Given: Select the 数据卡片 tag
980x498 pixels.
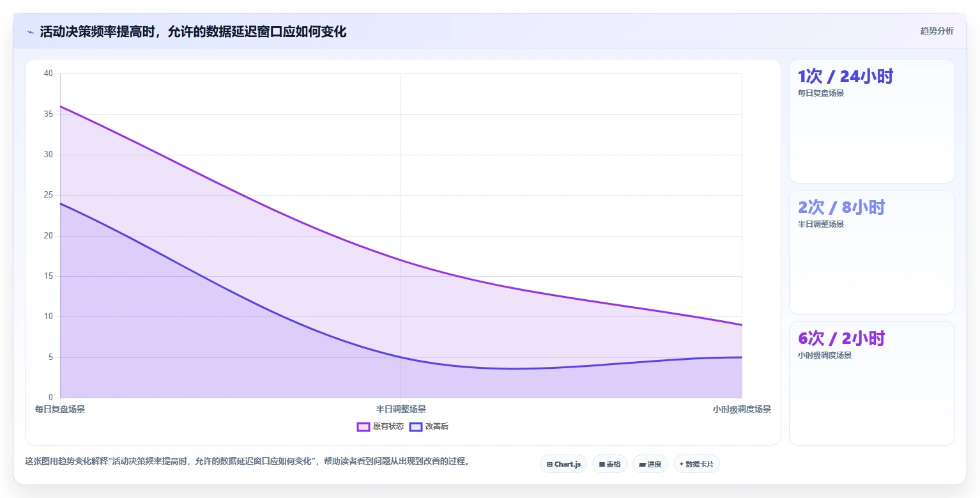Looking at the screenshot, I should click(x=696, y=464).
